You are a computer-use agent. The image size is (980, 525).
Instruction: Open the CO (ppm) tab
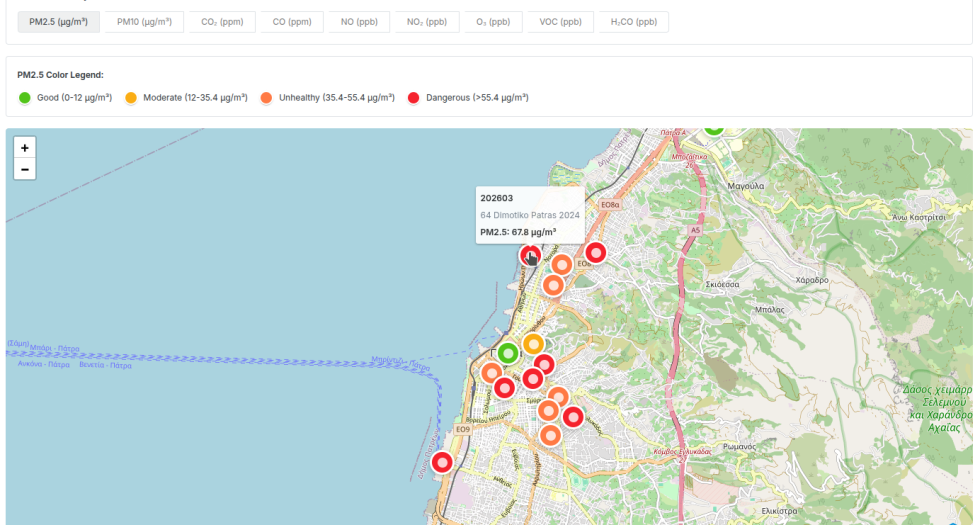coord(292,22)
